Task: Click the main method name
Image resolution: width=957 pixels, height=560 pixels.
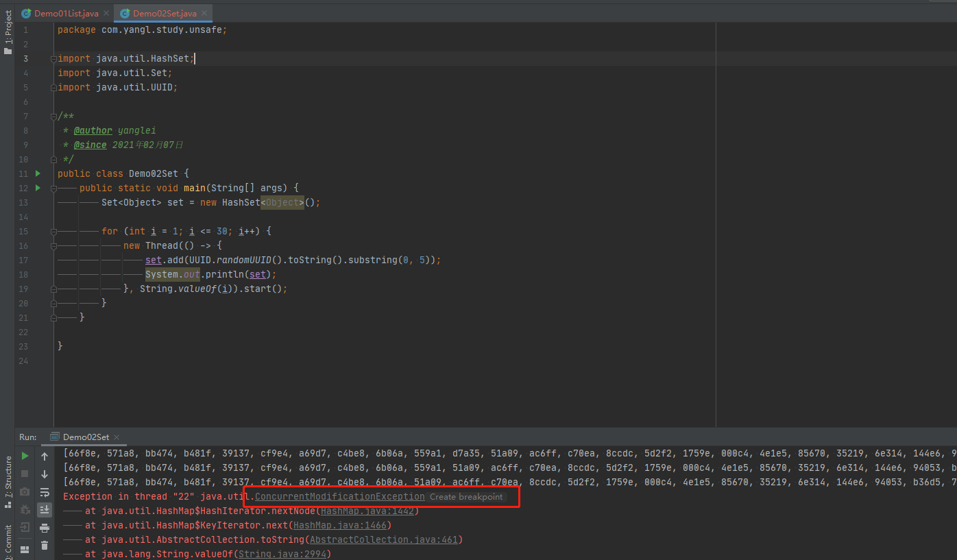Action: pos(195,188)
